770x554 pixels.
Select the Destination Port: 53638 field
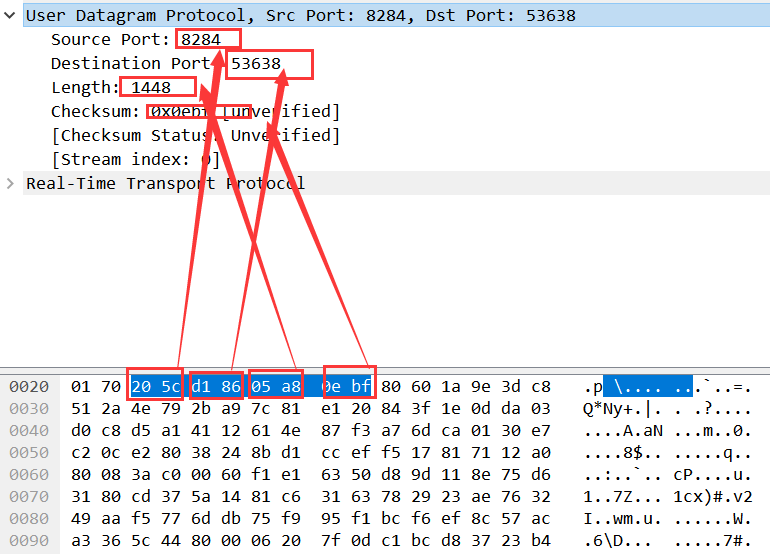(x=166, y=63)
